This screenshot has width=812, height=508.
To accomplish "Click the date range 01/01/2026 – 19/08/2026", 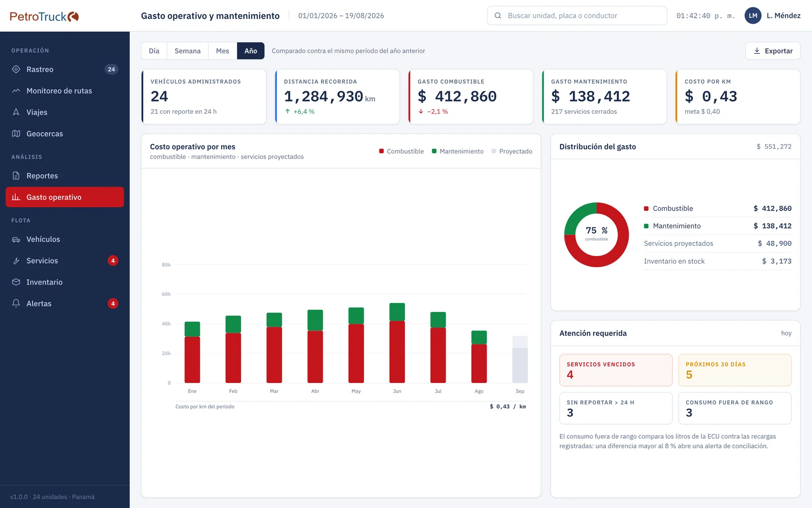I will [341, 16].
